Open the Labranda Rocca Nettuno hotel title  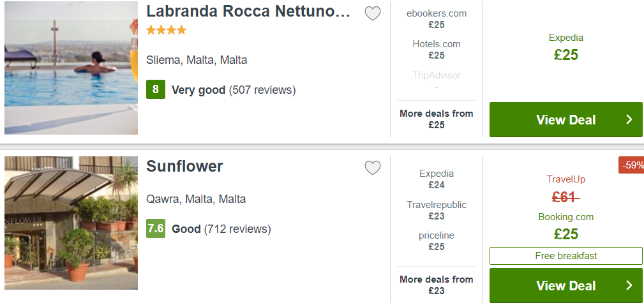(x=248, y=11)
